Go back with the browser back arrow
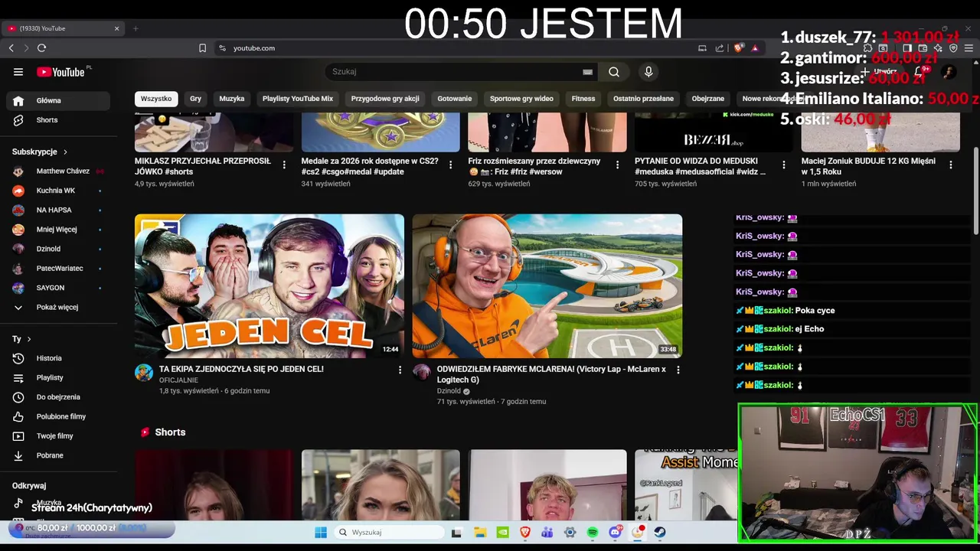The width and height of the screenshot is (980, 551). [11, 48]
